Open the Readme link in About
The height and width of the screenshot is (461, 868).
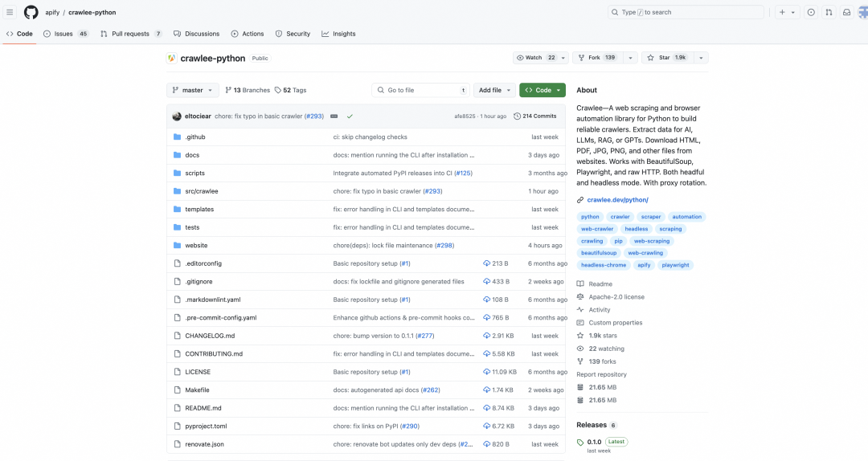click(x=600, y=284)
